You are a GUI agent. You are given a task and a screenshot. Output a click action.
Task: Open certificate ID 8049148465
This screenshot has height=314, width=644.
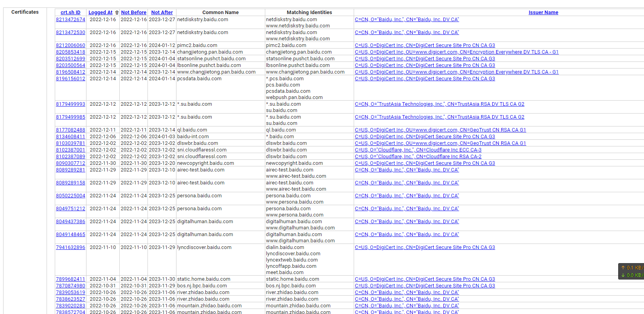[x=70, y=235]
